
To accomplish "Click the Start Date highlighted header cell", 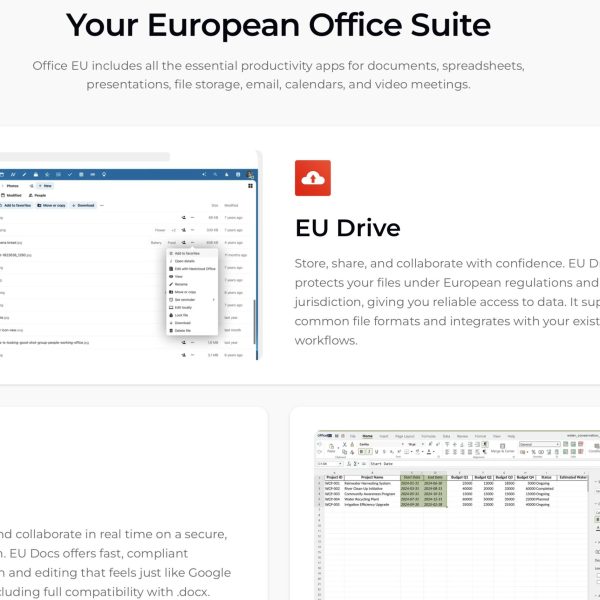I will click(x=412, y=477).
